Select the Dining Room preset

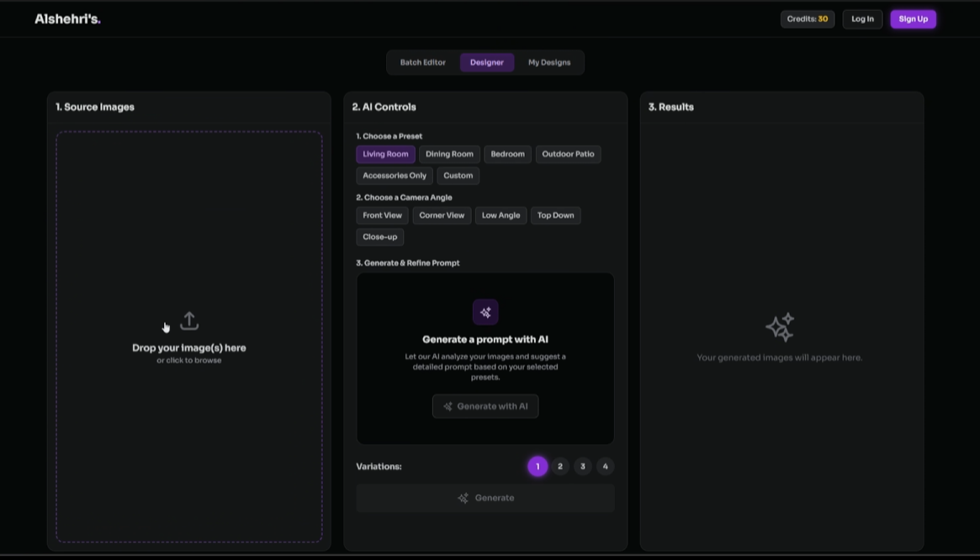(x=448, y=154)
